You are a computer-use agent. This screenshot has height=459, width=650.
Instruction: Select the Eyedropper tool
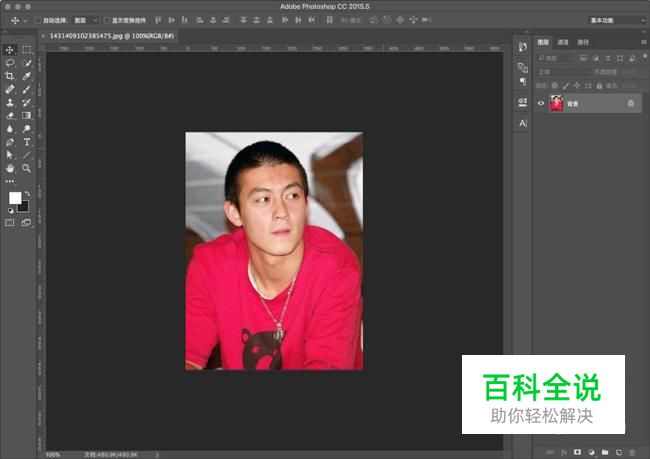click(26, 76)
